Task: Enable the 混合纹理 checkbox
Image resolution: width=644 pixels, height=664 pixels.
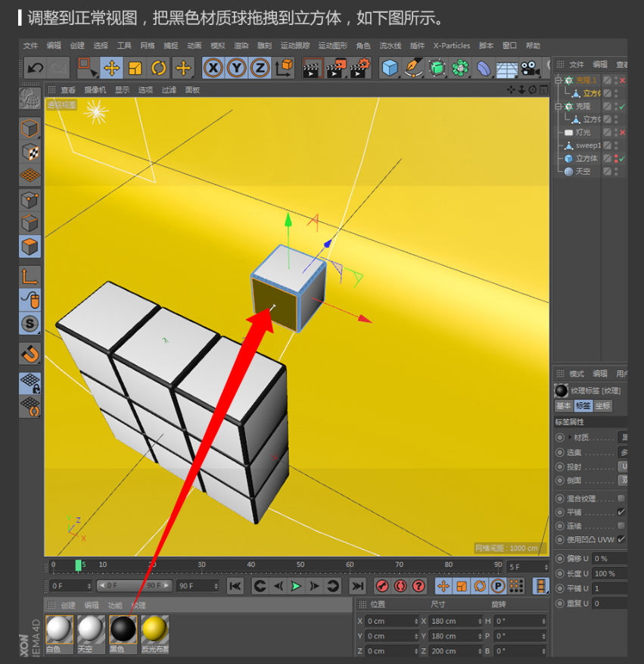Action: 621,499
